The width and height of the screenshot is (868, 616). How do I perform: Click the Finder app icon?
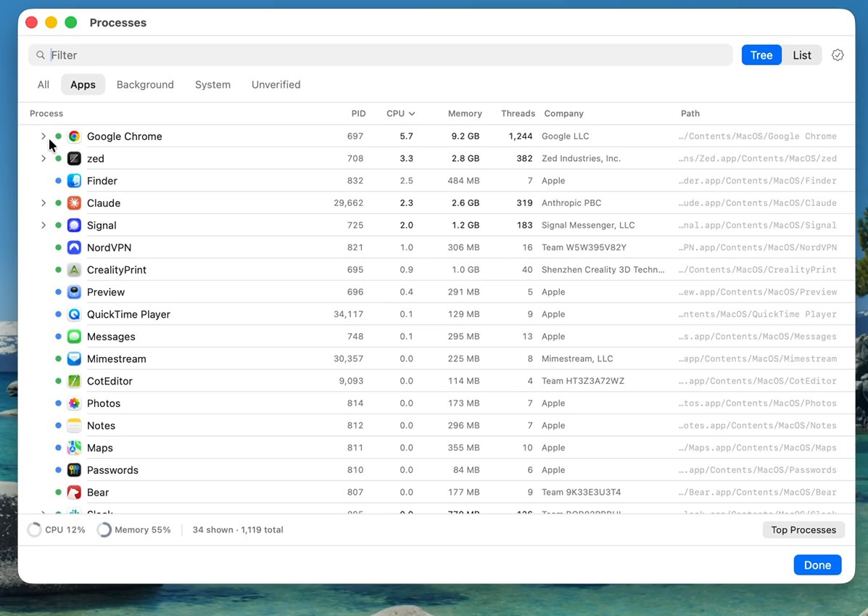74,181
